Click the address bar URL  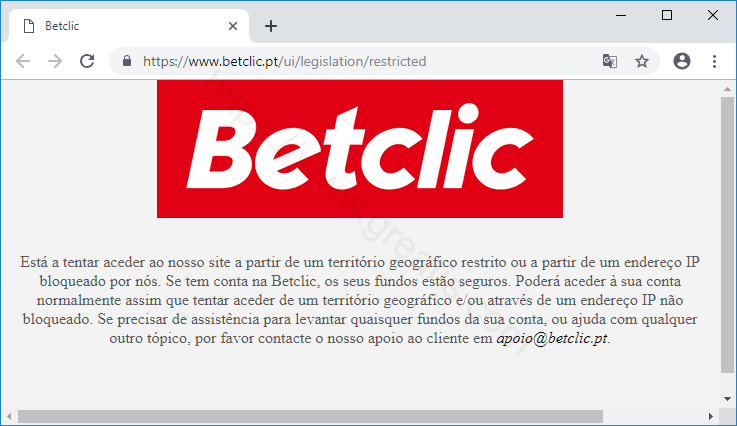(x=284, y=61)
